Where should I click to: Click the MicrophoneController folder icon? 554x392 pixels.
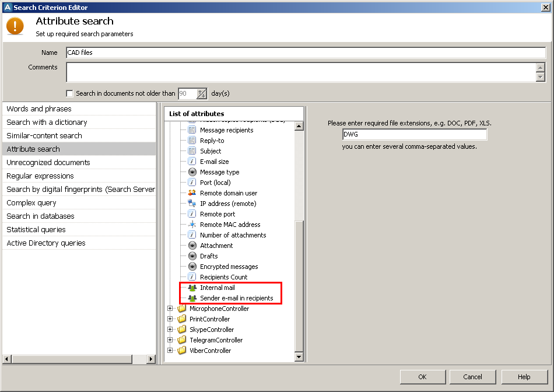click(181, 308)
